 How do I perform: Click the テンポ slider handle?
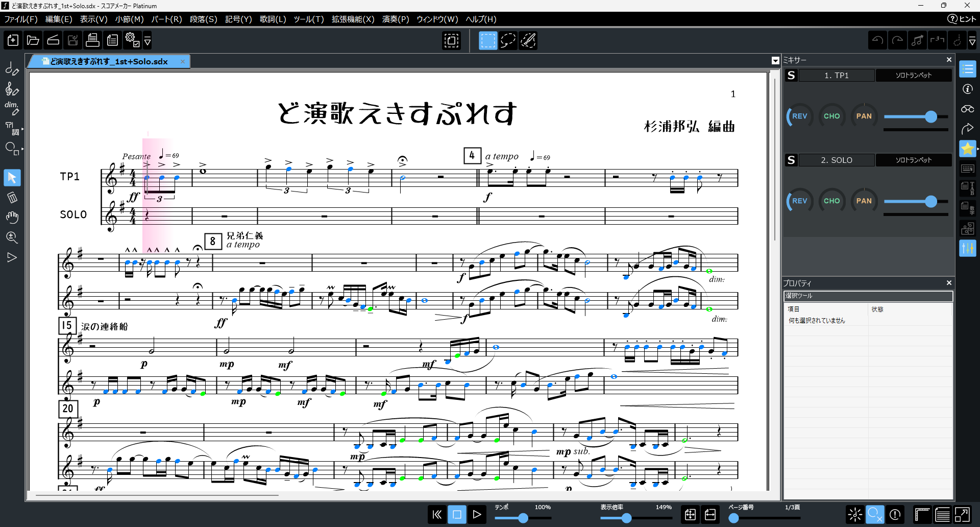[523, 518]
